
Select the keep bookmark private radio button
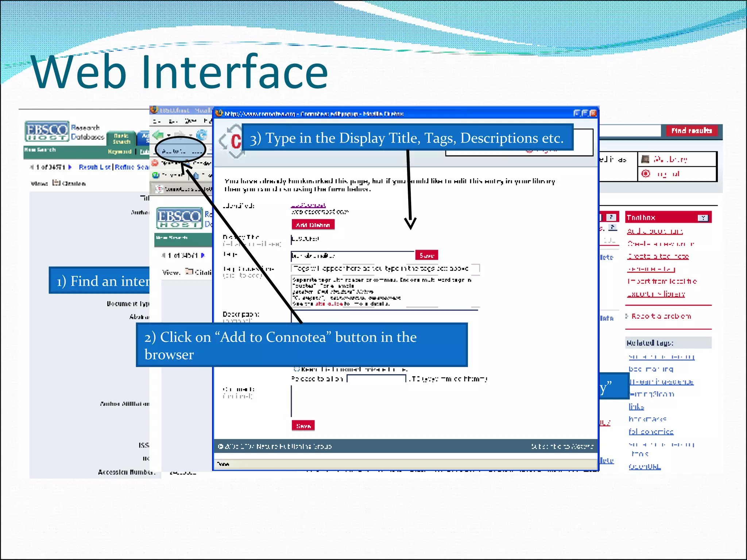click(x=297, y=369)
